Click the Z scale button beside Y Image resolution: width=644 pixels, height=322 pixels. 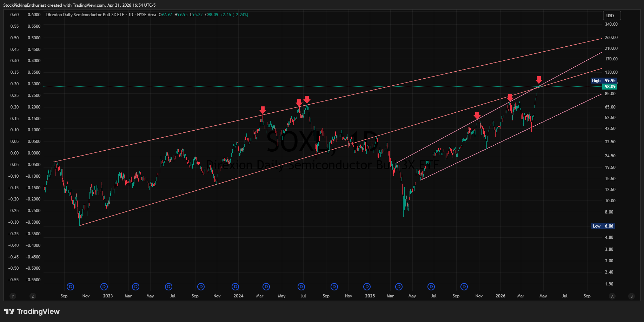[x=33, y=296]
